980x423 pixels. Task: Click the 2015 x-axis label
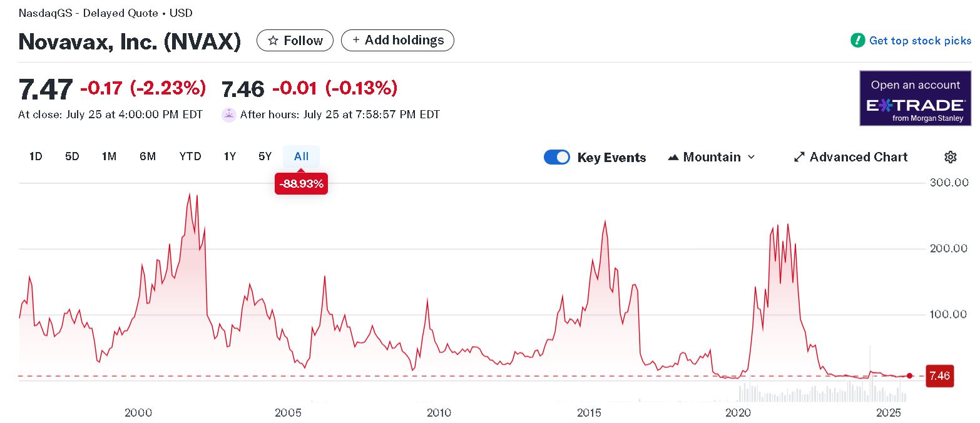coord(589,412)
